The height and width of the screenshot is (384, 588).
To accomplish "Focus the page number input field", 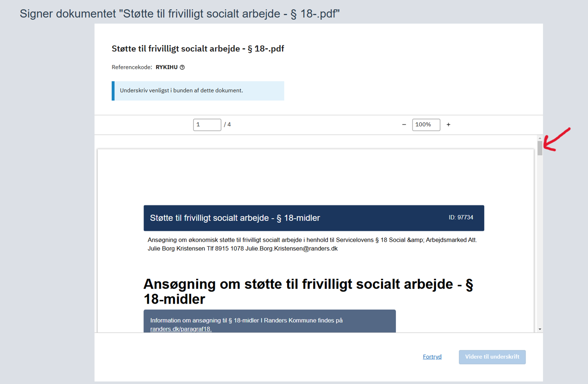I will coord(207,124).
